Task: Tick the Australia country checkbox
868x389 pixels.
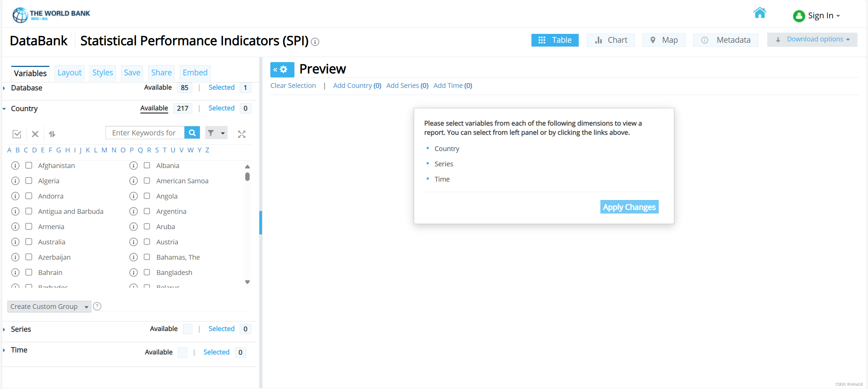Action: 29,242
